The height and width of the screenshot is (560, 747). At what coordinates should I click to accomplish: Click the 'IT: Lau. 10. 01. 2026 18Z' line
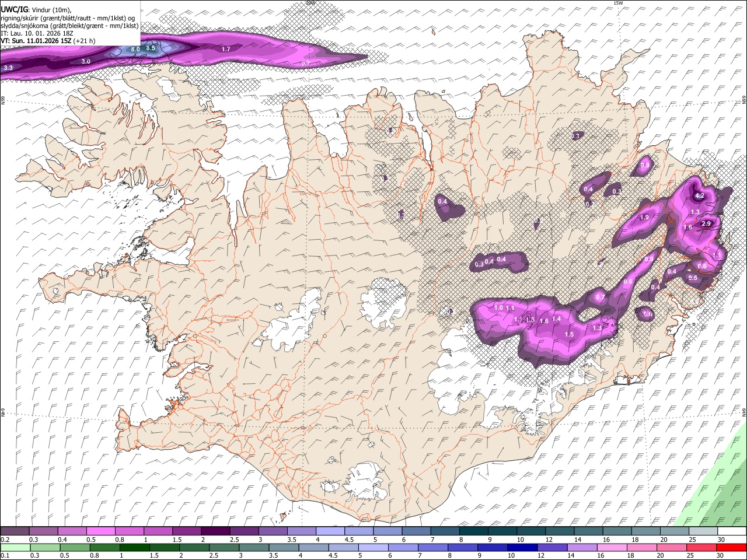[x=37, y=33]
